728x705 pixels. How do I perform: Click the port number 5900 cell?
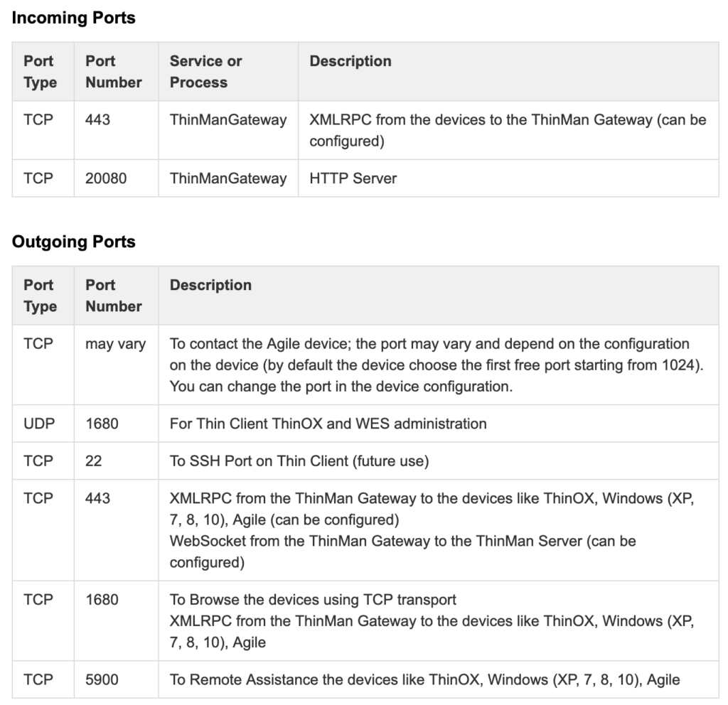click(102, 680)
